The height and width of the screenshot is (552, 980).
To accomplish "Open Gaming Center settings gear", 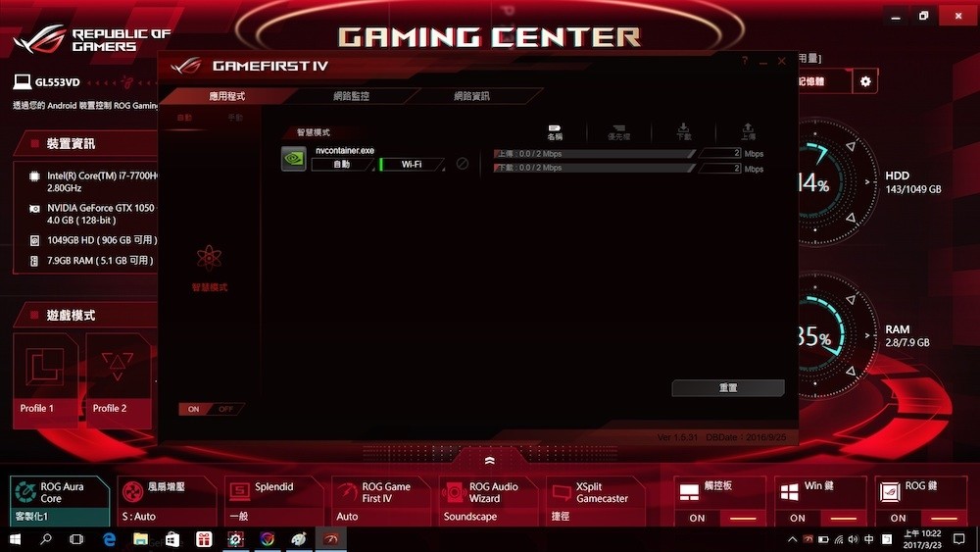I will (865, 81).
